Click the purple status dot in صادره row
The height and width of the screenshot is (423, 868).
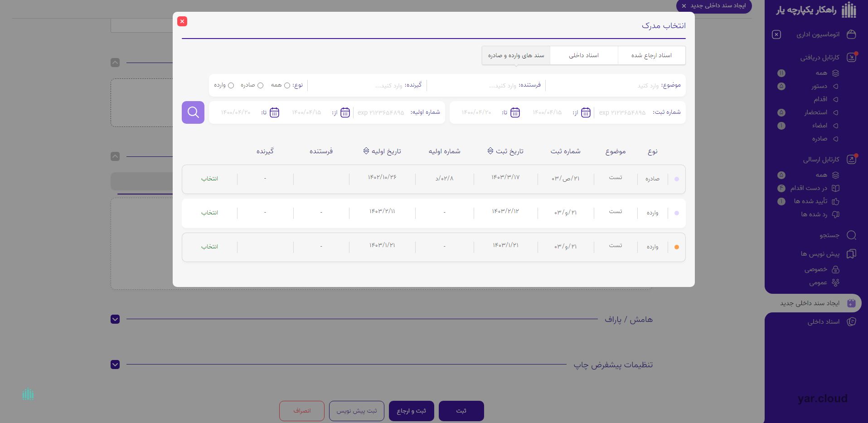point(677,179)
